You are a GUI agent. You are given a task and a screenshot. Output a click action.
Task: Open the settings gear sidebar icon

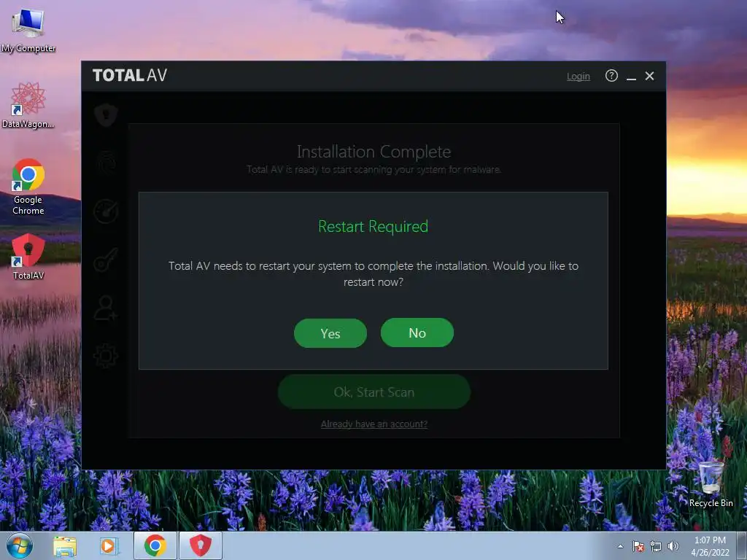106,356
